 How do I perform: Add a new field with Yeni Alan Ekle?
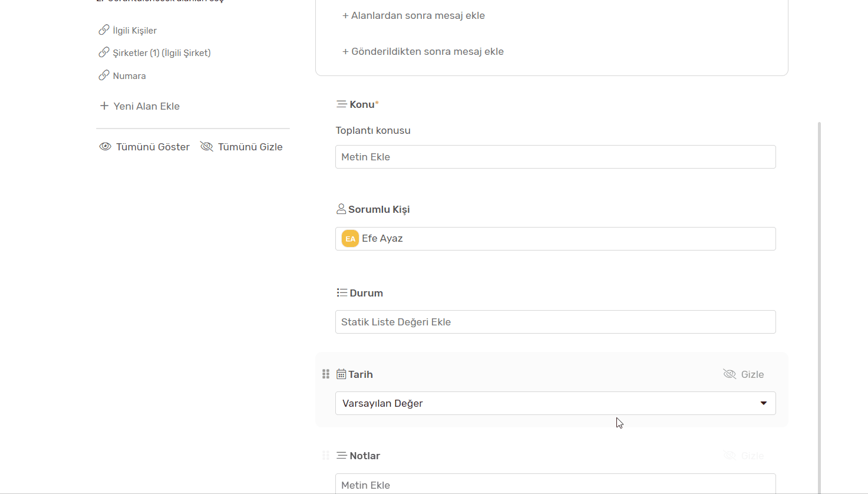tap(140, 106)
